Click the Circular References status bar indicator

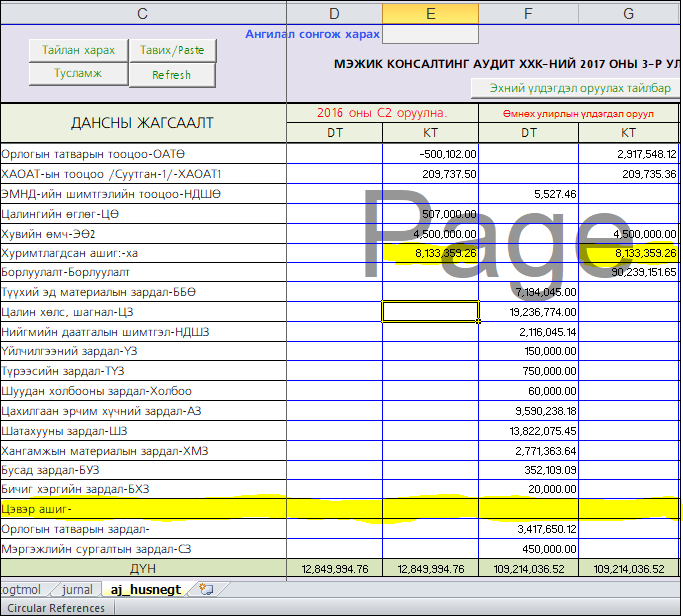pos(56,608)
